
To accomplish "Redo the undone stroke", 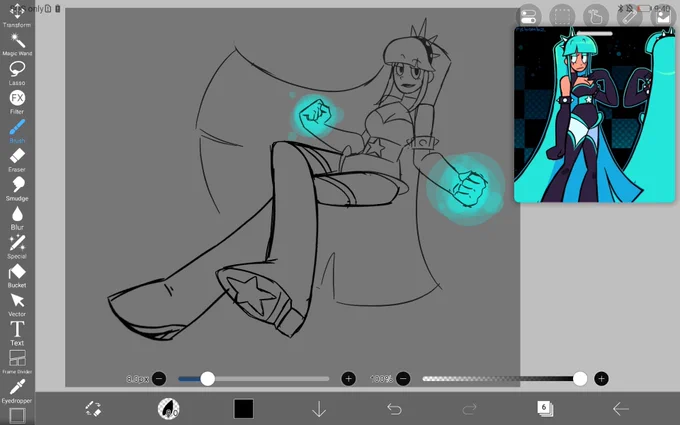I will pos(470,409).
